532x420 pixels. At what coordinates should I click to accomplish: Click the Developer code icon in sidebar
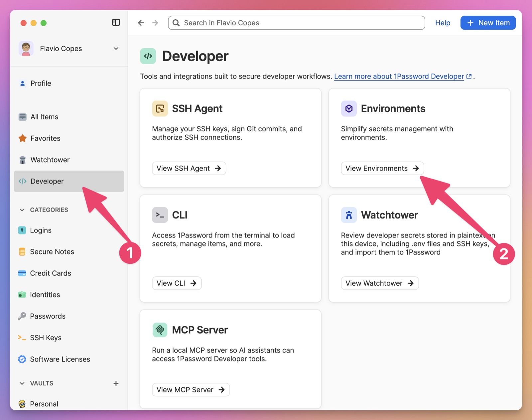(22, 181)
